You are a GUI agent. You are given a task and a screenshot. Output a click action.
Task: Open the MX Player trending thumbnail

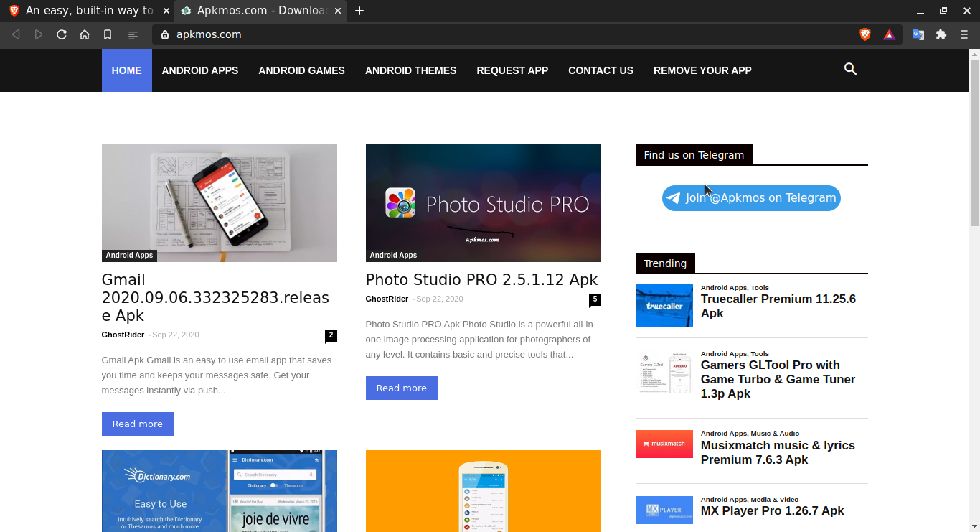(x=664, y=510)
